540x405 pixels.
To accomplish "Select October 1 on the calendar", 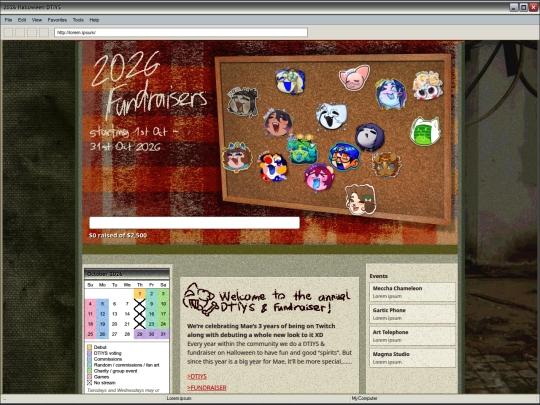I will tap(139, 293).
